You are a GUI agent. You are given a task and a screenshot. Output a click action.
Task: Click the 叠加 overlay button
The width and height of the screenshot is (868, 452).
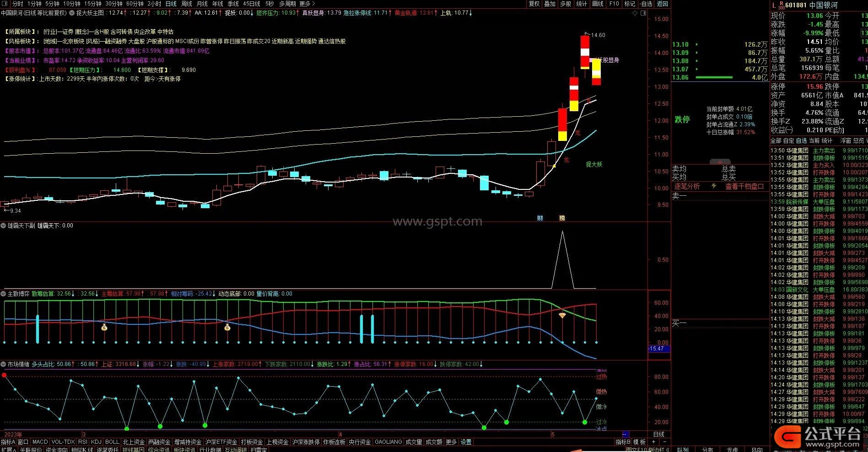(x=550, y=4)
